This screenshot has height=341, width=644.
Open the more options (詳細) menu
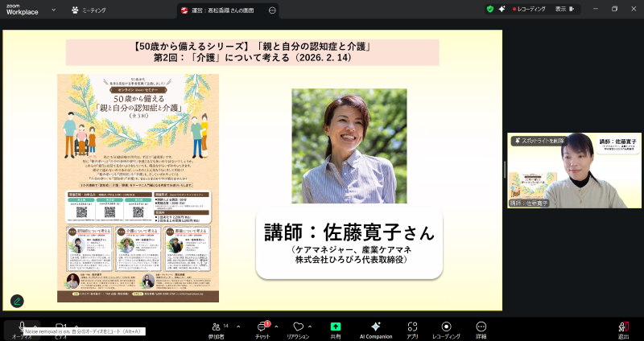(x=481, y=327)
